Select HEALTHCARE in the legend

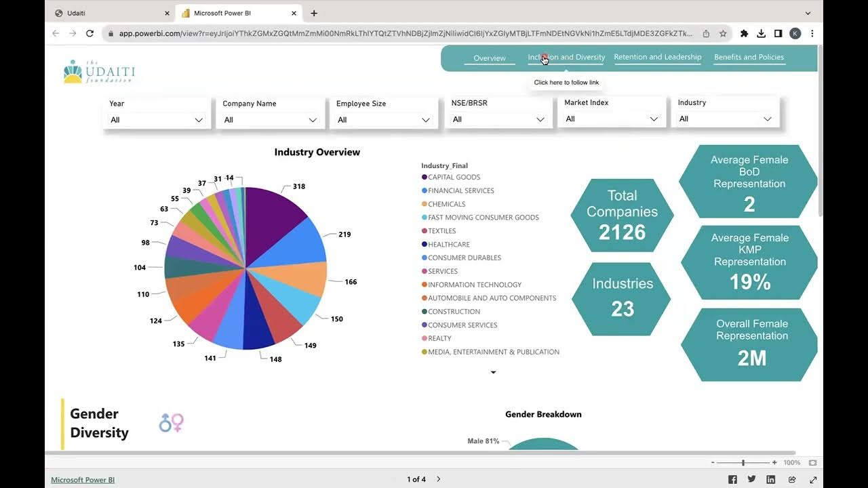tap(448, 245)
